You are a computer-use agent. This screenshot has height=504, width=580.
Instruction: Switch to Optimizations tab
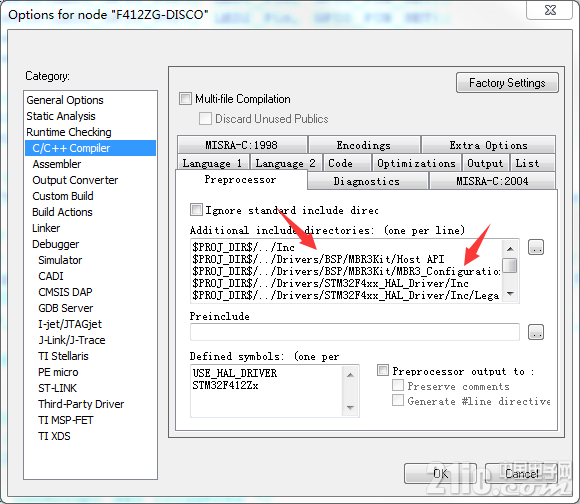coord(416,163)
